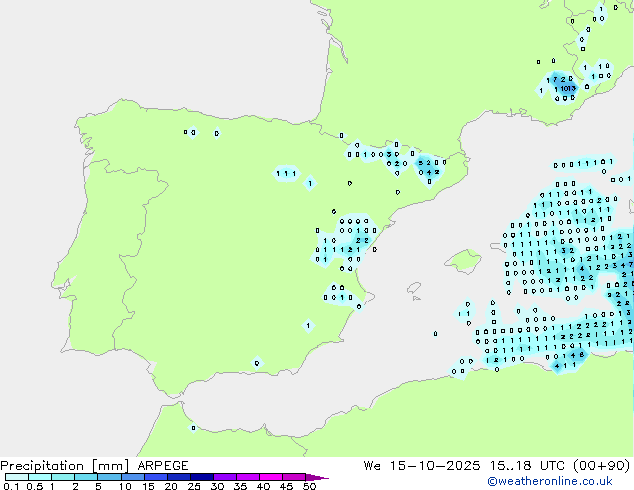Screen dimensions: 634x490
Task: Click Mallorca island on the map
Action: (x=461, y=263)
